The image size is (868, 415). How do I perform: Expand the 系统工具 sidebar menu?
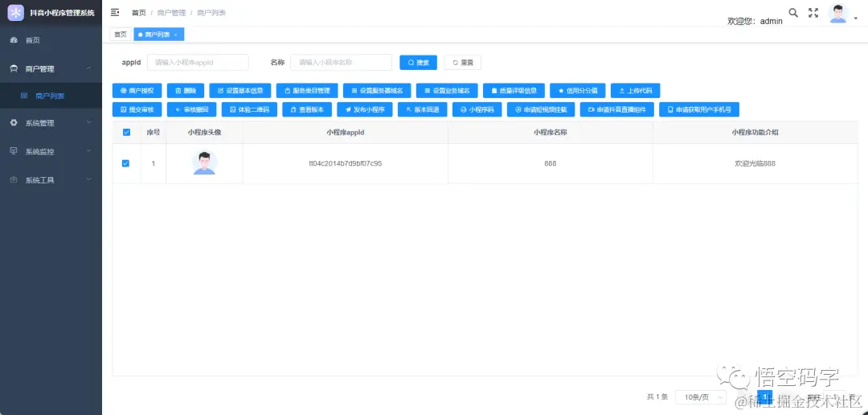click(51, 180)
